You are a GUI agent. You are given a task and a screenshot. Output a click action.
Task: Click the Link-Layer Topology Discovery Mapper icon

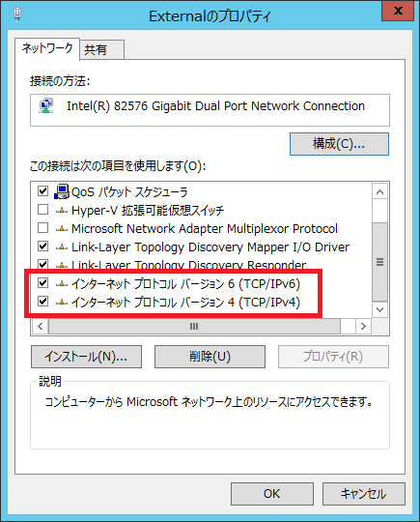pyautogui.click(x=62, y=247)
